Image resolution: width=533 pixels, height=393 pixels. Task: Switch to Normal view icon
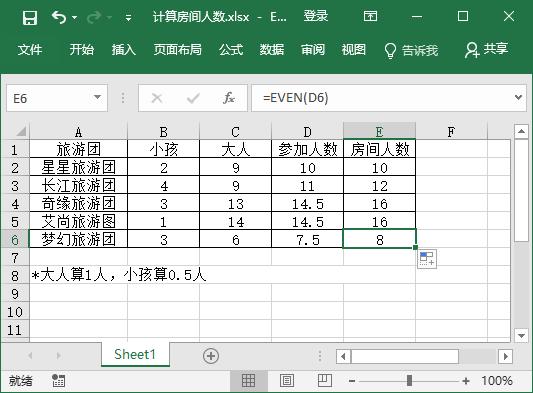tap(248, 380)
